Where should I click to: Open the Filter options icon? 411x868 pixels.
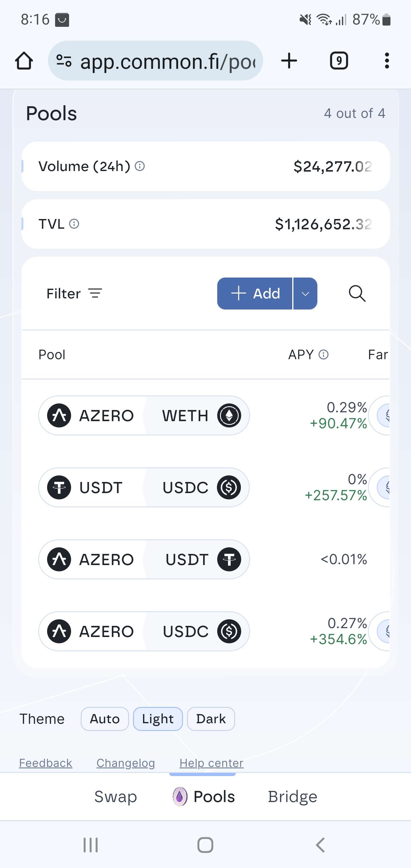tap(95, 294)
